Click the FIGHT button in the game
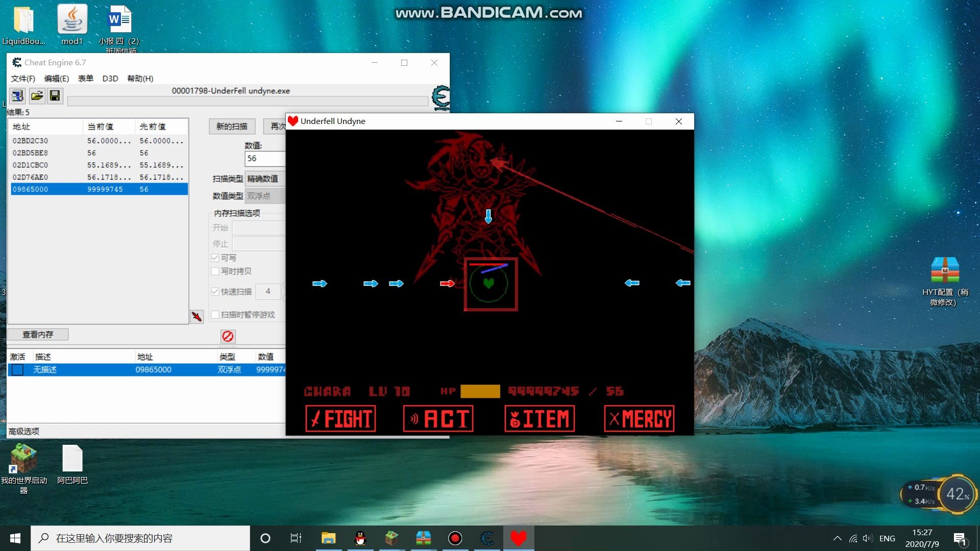 (x=340, y=419)
